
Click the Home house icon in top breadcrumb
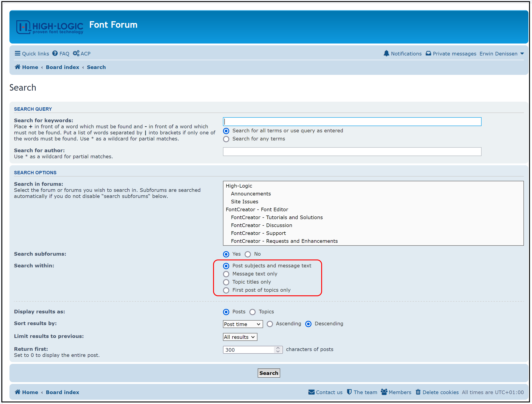click(18, 67)
